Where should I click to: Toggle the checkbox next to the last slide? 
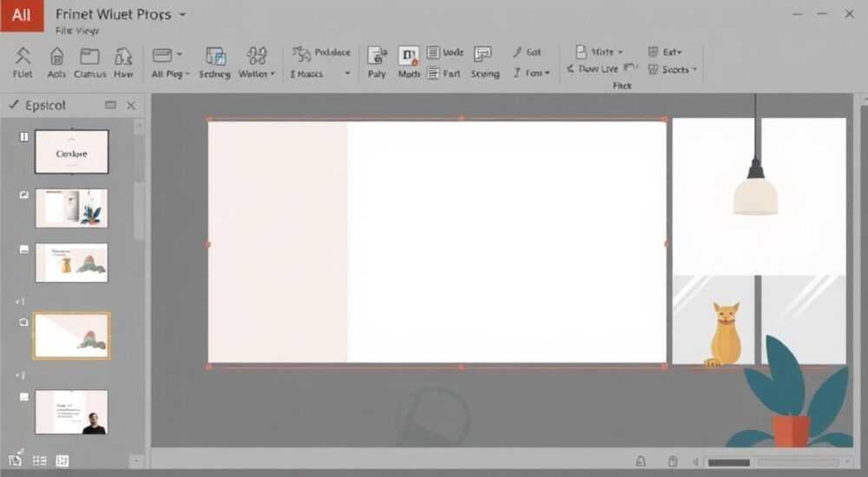click(x=23, y=396)
